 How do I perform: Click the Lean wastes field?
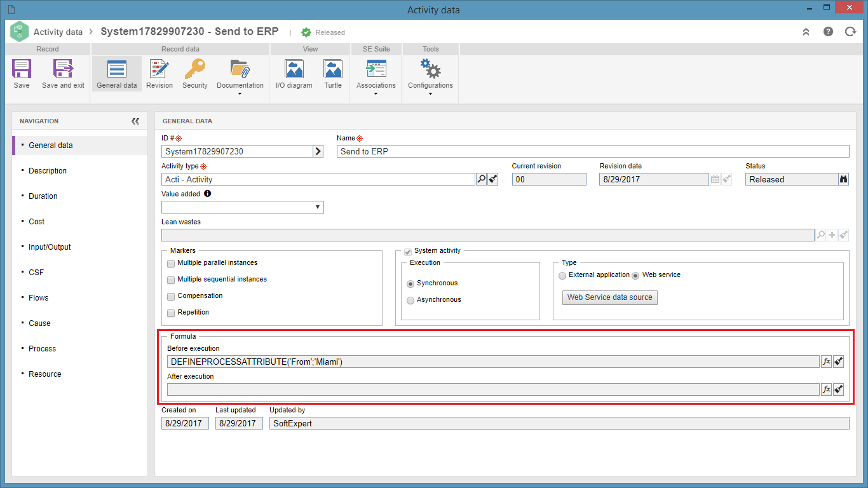[x=488, y=235]
